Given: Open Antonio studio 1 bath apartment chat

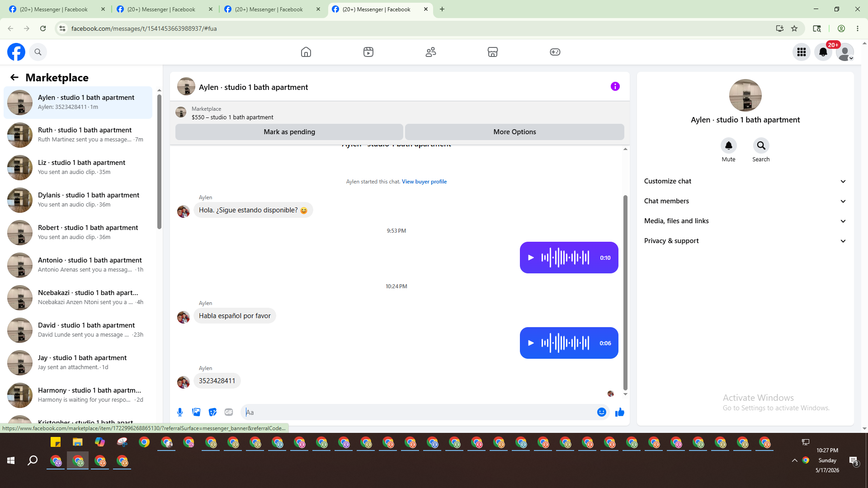Looking at the screenshot, I should [78, 265].
